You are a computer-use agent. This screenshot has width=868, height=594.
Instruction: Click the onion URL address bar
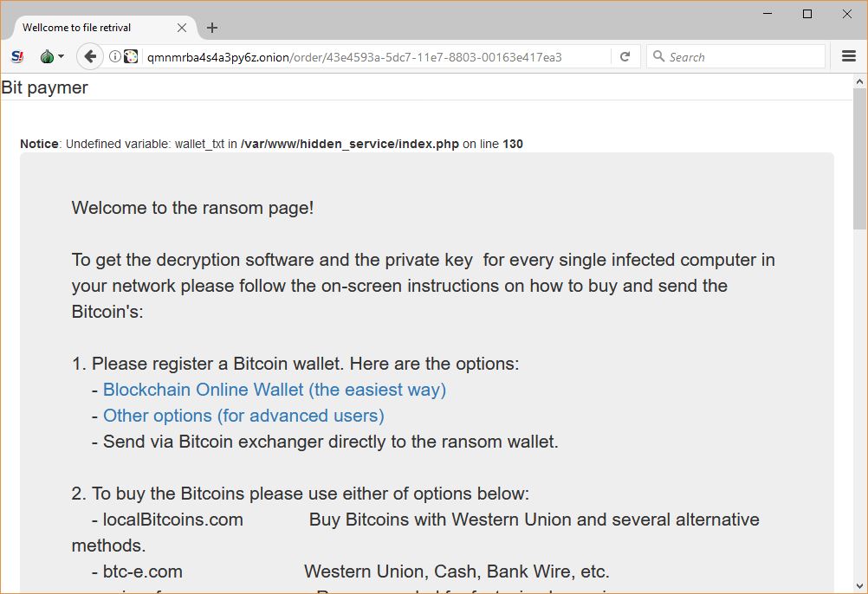pos(364,57)
